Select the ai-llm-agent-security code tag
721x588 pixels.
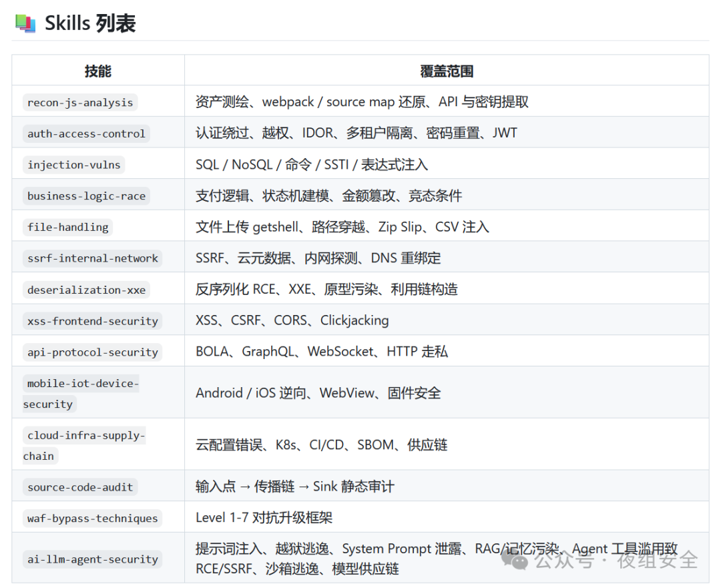coord(92,559)
